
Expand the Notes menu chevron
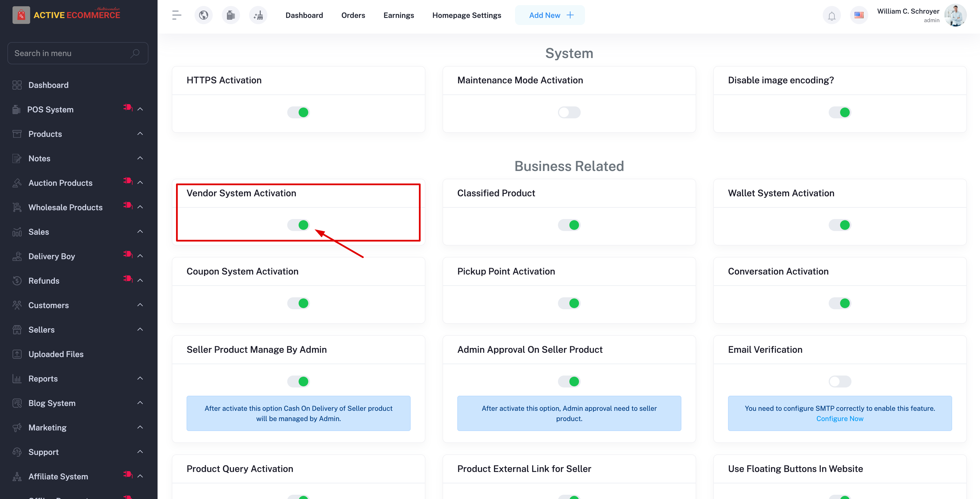click(140, 158)
